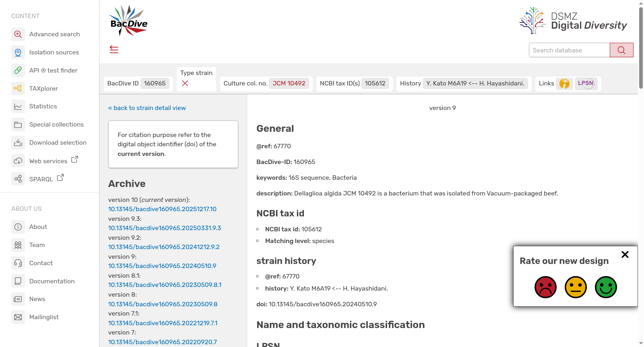Open version 9.3 DOI link 20250331.9.3
Image resolution: width=644 pixels, height=347 pixels.
165,228
